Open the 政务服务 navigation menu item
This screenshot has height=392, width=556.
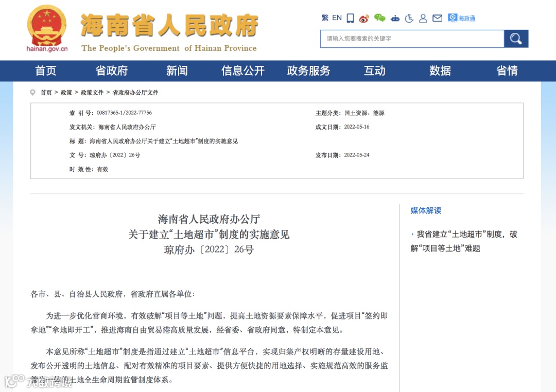coord(308,71)
